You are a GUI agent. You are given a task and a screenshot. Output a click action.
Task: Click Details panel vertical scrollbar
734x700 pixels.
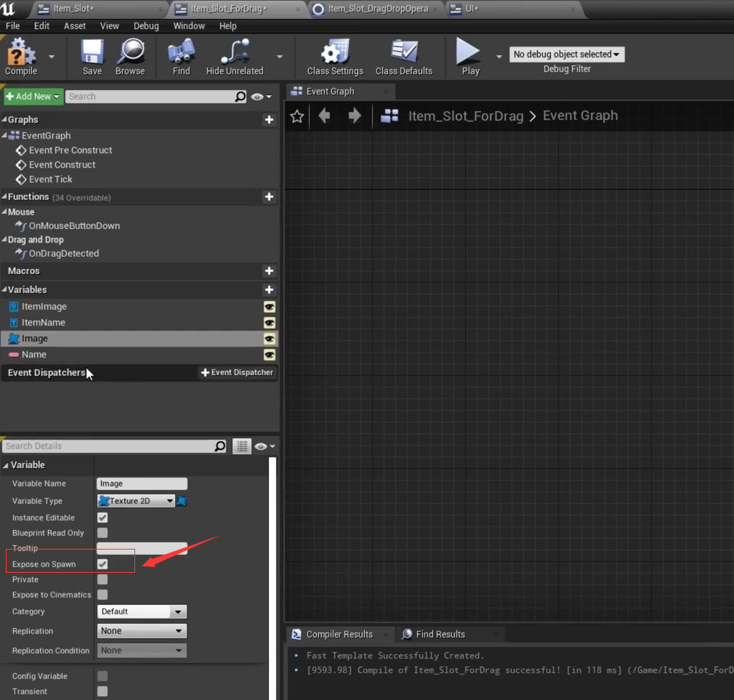click(273, 578)
